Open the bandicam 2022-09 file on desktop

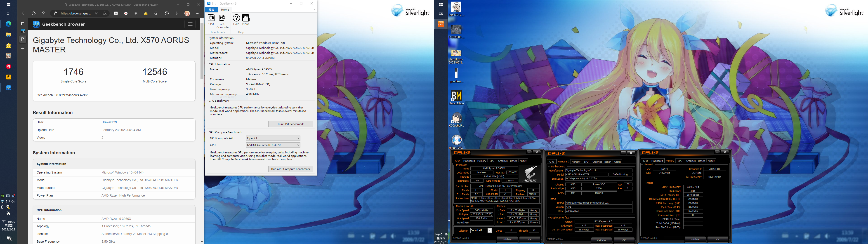456,56
